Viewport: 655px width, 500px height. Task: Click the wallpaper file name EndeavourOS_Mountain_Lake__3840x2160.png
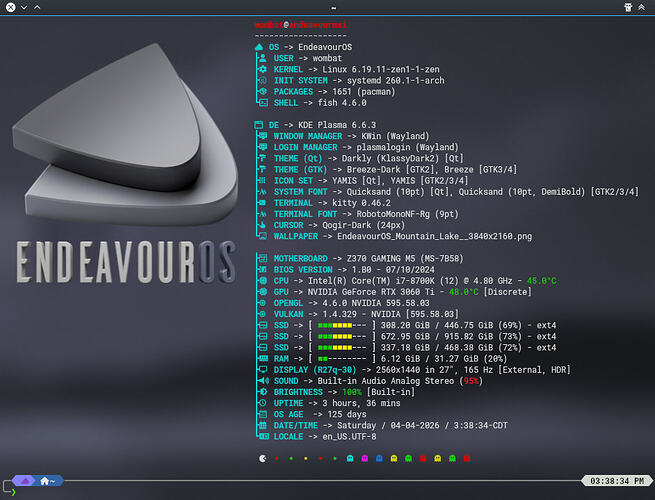click(434, 236)
